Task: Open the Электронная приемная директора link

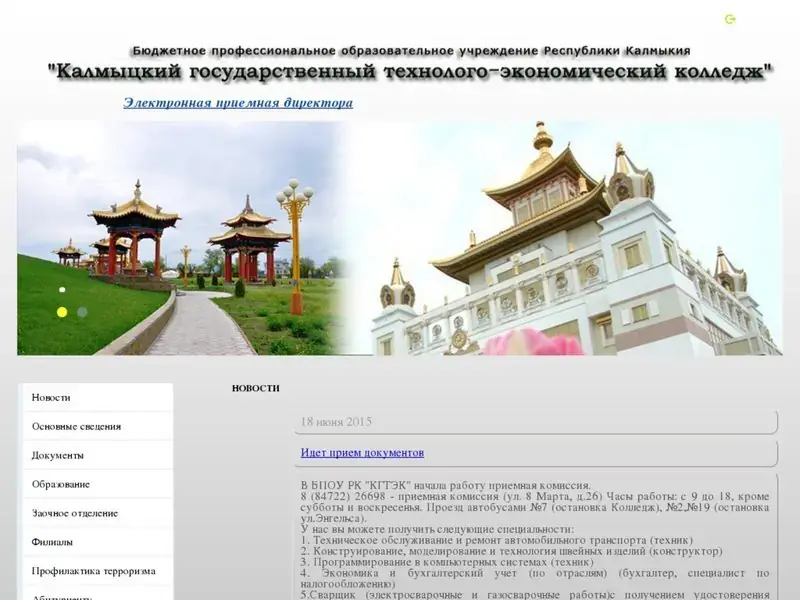Action: (x=238, y=103)
